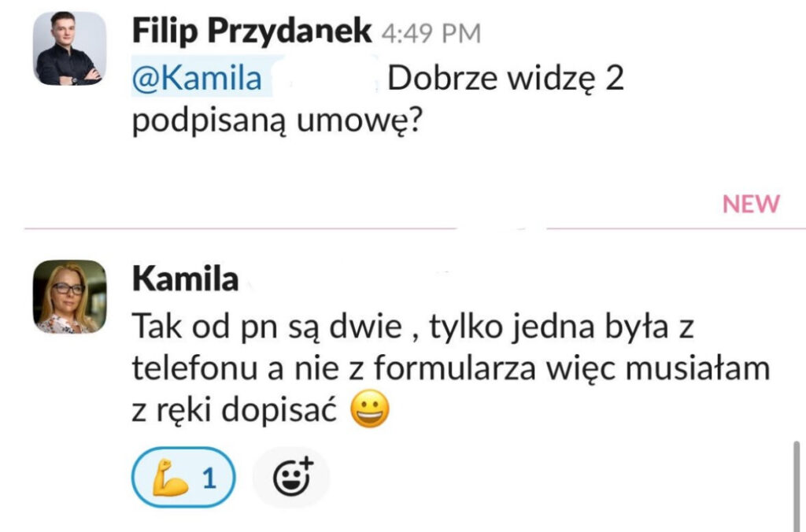The width and height of the screenshot is (806, 532).
Task: Click the text 'Tak od pn są dwie'
Action: [267, 327]
